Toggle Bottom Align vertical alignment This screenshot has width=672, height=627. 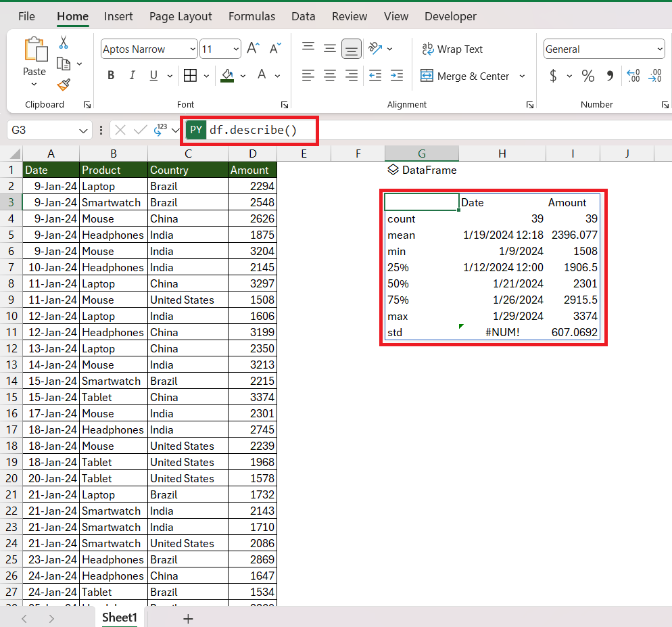[352, 49]
